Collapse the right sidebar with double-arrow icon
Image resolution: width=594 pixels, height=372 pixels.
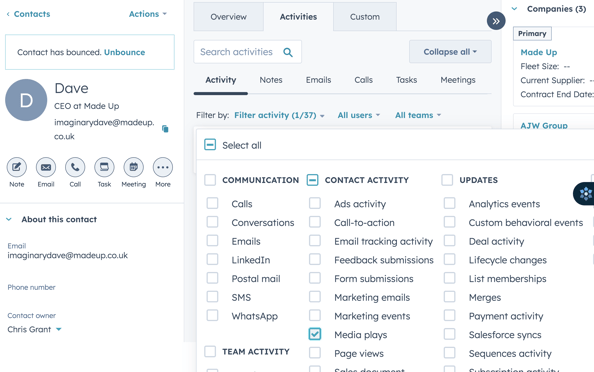[496, 21]
